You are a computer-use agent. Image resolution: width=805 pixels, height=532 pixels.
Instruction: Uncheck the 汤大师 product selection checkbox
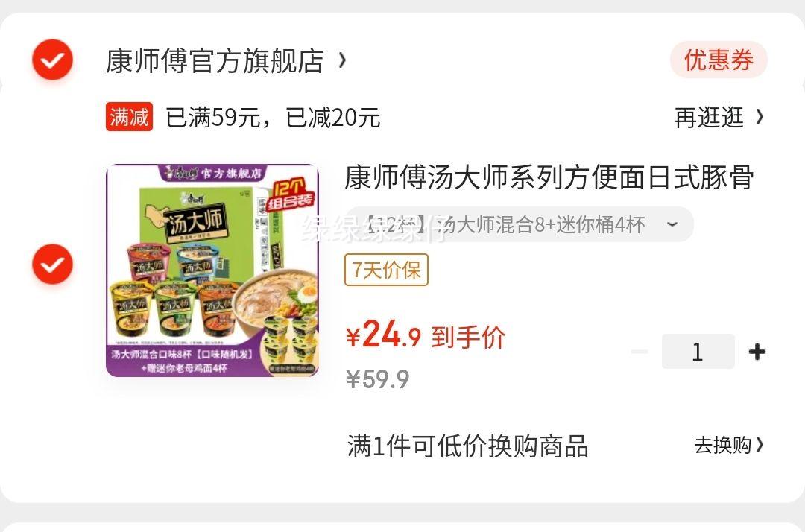click(52, 265)
